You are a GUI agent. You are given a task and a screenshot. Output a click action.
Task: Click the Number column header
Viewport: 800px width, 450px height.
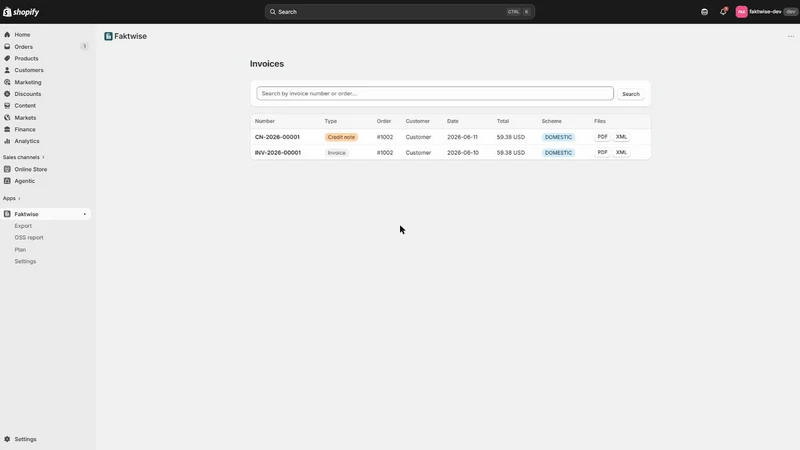point(265,121)
